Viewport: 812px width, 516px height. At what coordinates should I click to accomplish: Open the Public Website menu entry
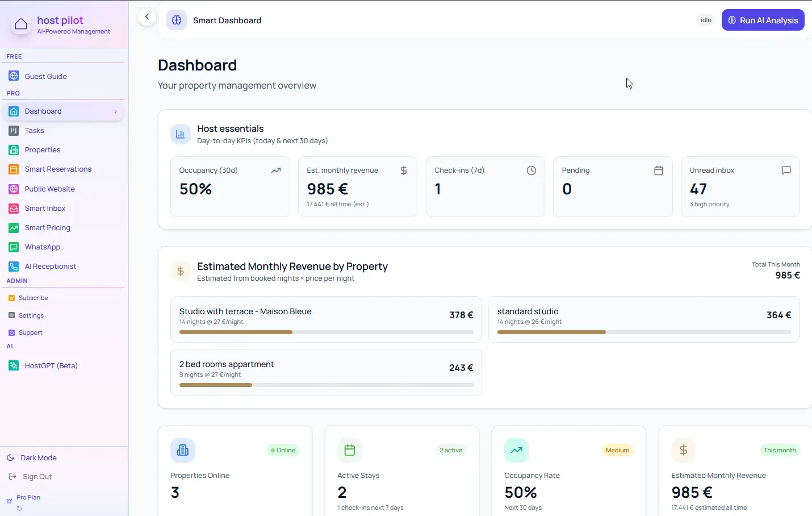tap(50, 189)
